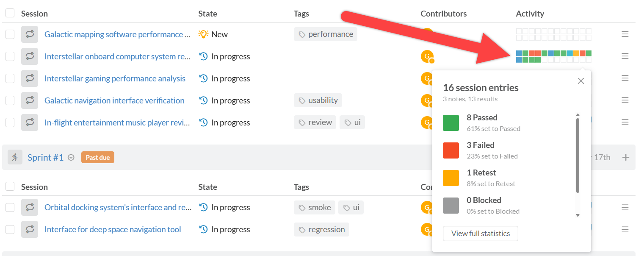Toggle the select-all checkbox in top Session header
The height and width of the screenshot is (256, 644).
[10, 14]
